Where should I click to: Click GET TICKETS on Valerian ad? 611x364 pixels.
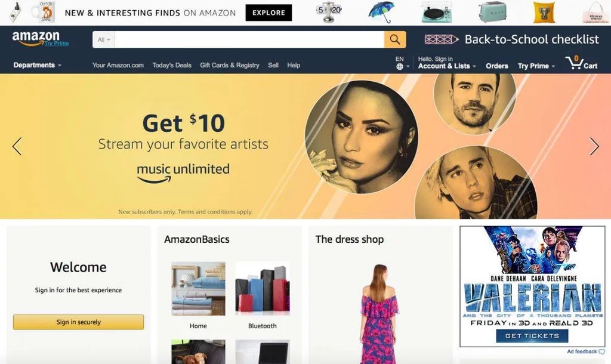click(x=532, y=336)
